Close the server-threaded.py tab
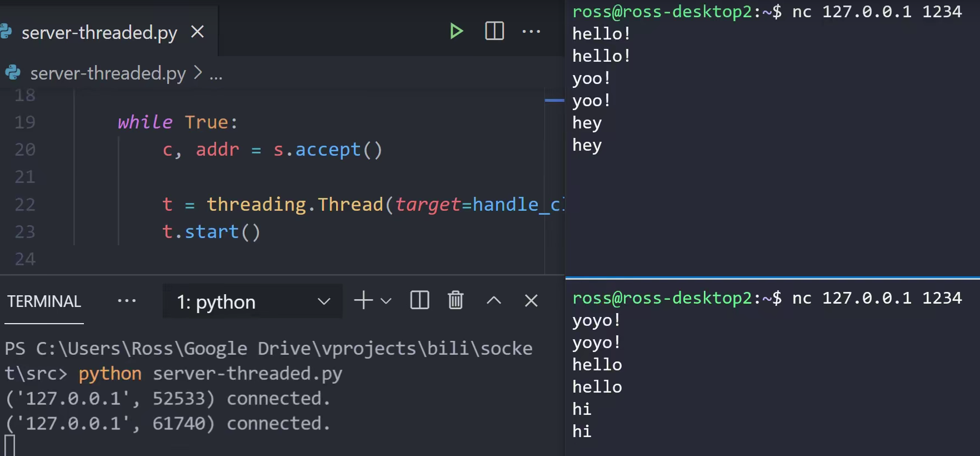980x456 pixels. coord(197,32)
